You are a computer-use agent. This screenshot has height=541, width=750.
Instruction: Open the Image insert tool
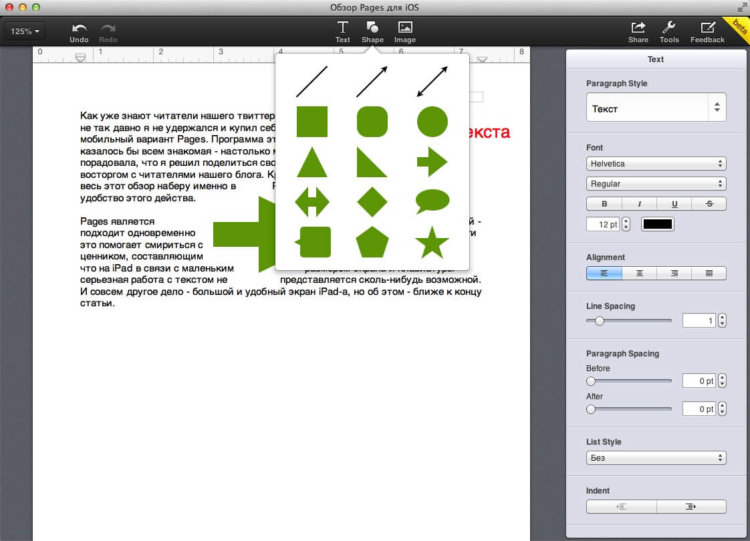(x=405, y=32)
